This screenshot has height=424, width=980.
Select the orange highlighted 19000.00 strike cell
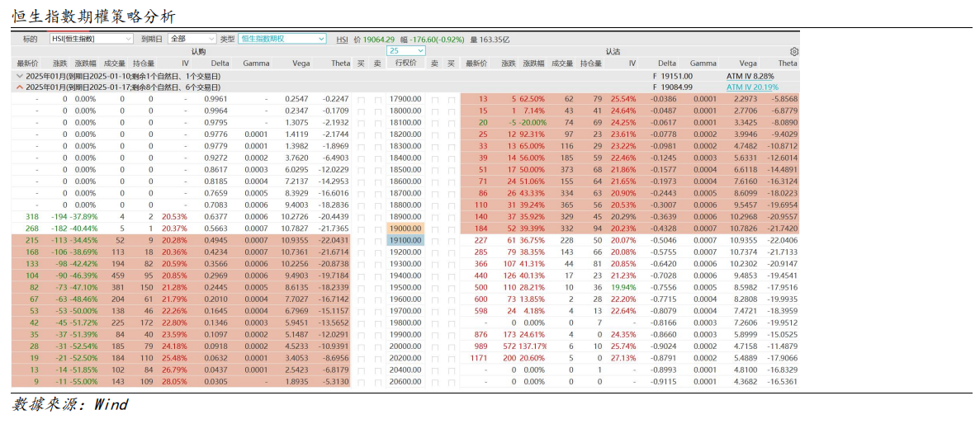click(x=405, y=228)
